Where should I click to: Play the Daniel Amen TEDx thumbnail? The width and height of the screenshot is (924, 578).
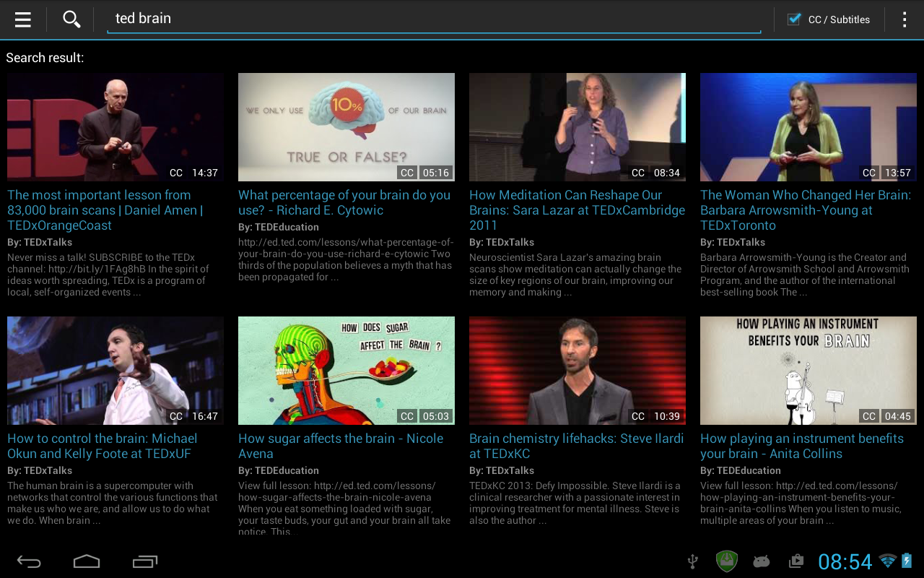(115, 127)
